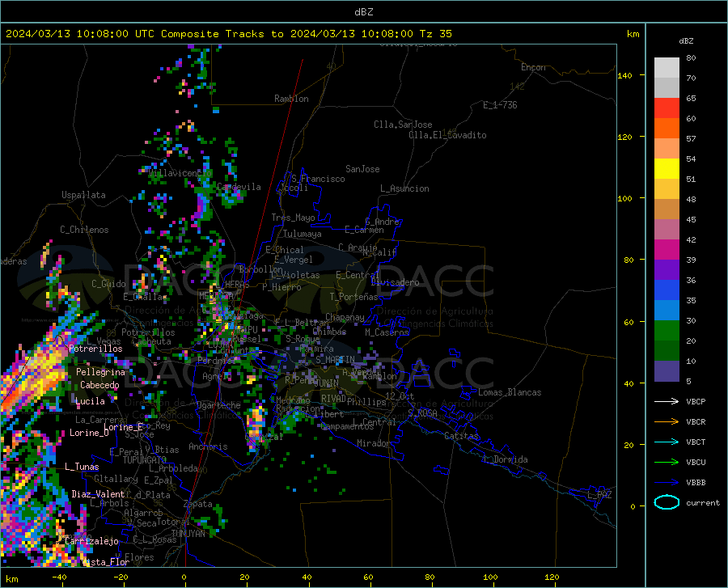
Task: Click the Vista_Flor location label
Action: (105, 562)
